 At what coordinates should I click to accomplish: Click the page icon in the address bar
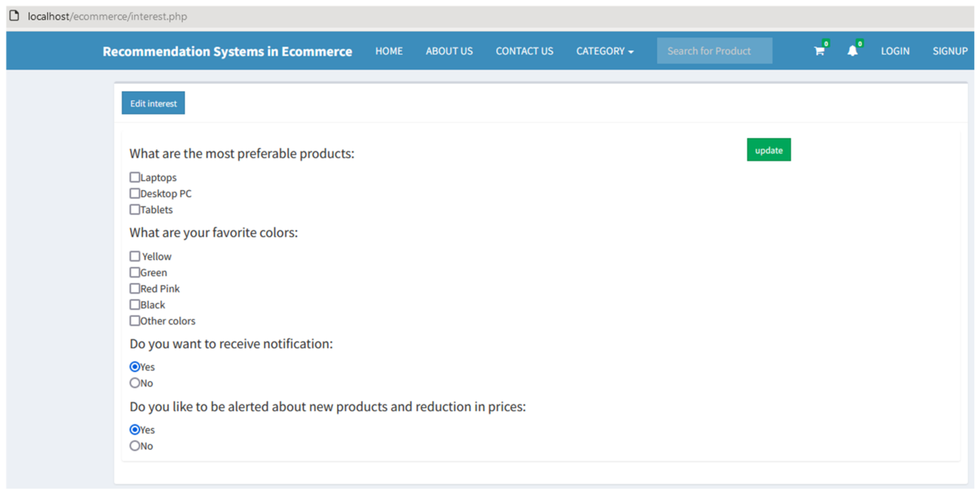14,16
